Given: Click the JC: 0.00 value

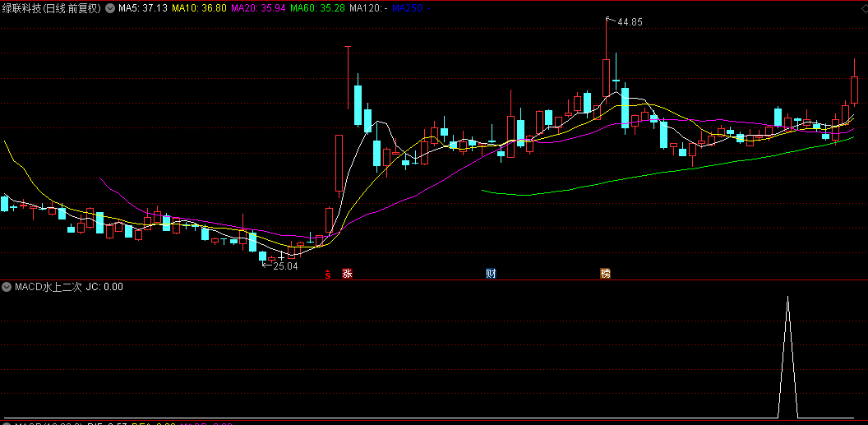Looking at the screenshot, I should 104,287.
